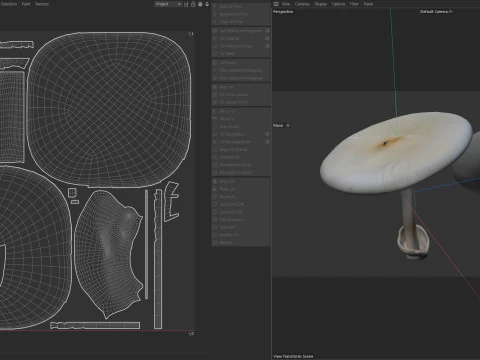Click the Default Camera label in viewport
480x360 pixels.
[x=436, y=12]
